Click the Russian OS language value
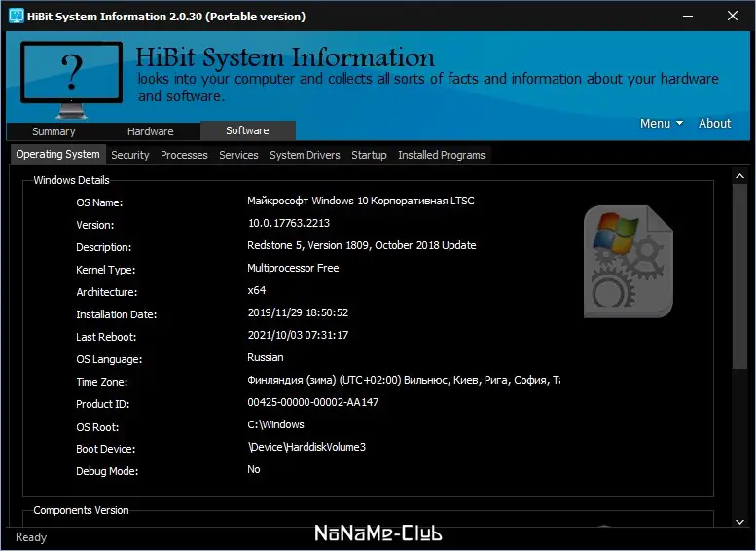Viewport: 756px width, 551px height. click(266, 357)
